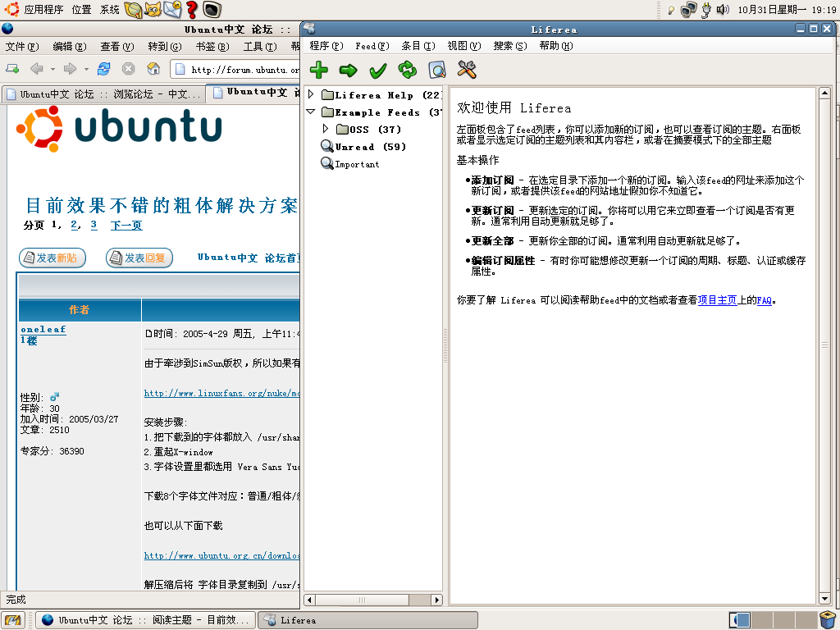Viewport: 840px width, 630px height.
Task: Click the browser's new tab icon
Action: tap(12, 69)
